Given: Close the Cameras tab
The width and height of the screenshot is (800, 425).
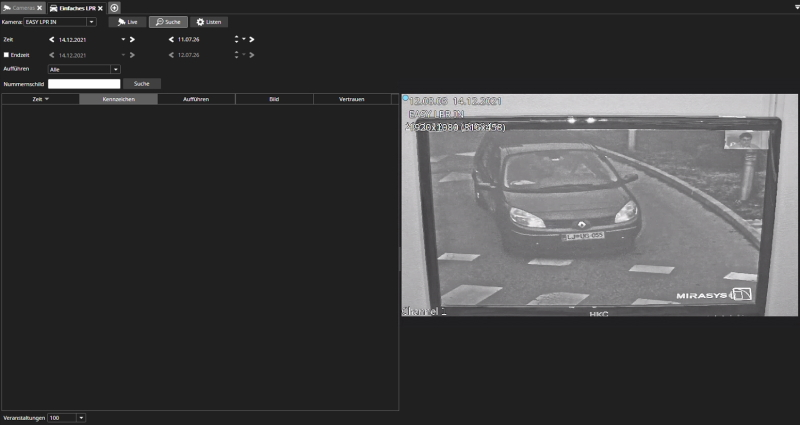Looking at the screenshot, I should 39,8.
